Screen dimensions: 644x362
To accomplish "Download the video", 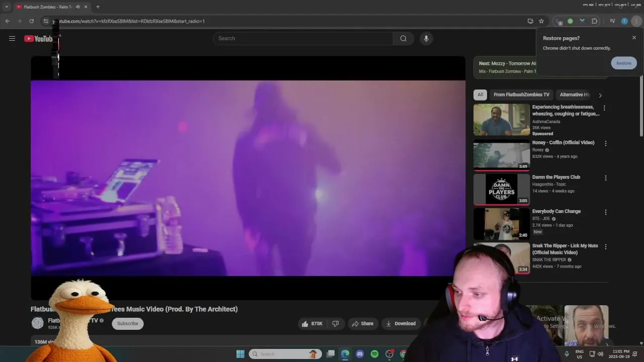I will pyautogui.click(x=400, y=324).
